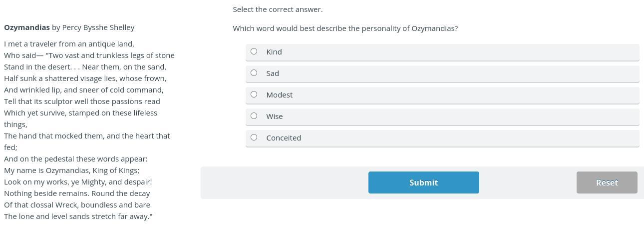Click the question about Ozymandias's personality
644x228 pixels.
[345, 28]
